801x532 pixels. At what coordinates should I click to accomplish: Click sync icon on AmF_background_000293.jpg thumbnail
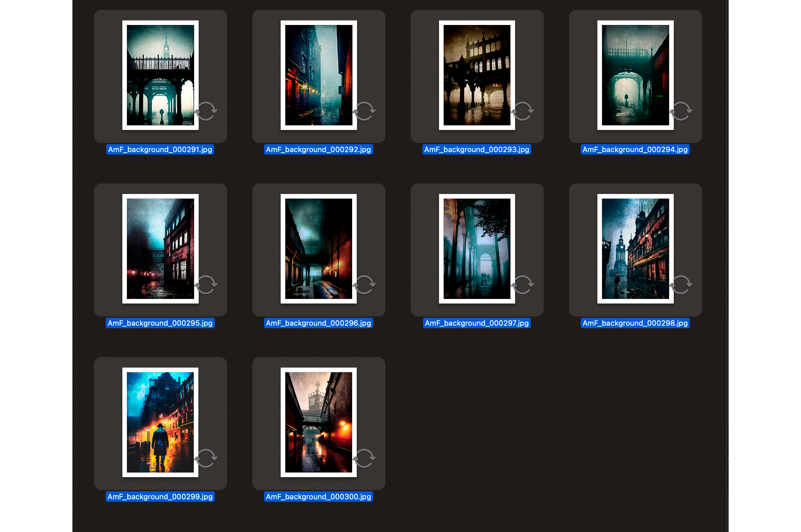coord(523,111)
